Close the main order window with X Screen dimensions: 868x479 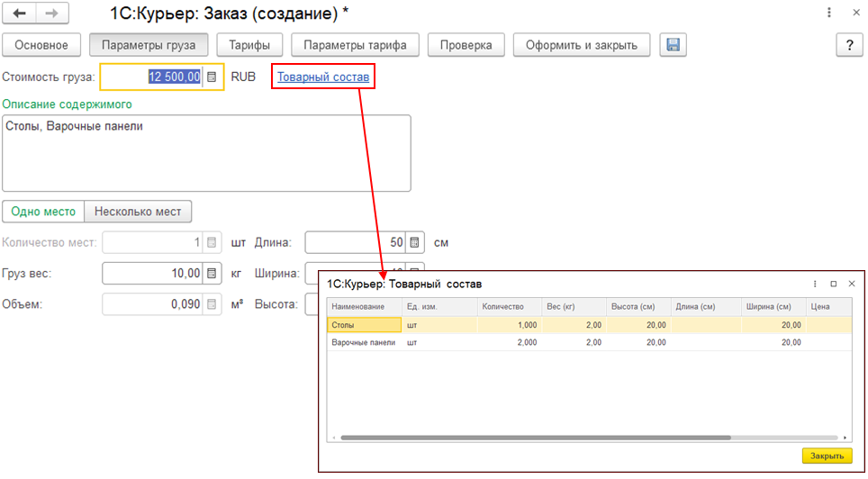855,13
